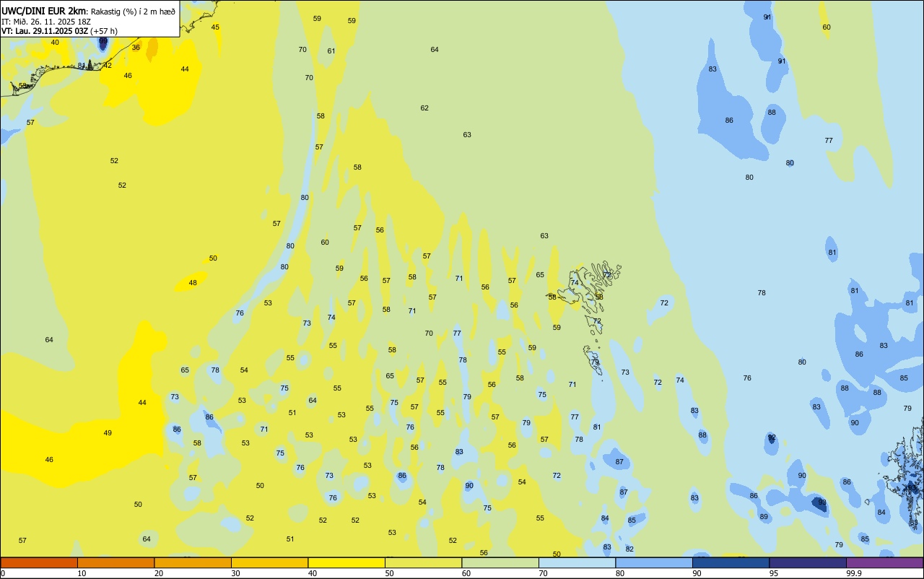Select the map value 62
This screenshot has height=579, width=924.
pyautogui.click(x=424, y=108)
